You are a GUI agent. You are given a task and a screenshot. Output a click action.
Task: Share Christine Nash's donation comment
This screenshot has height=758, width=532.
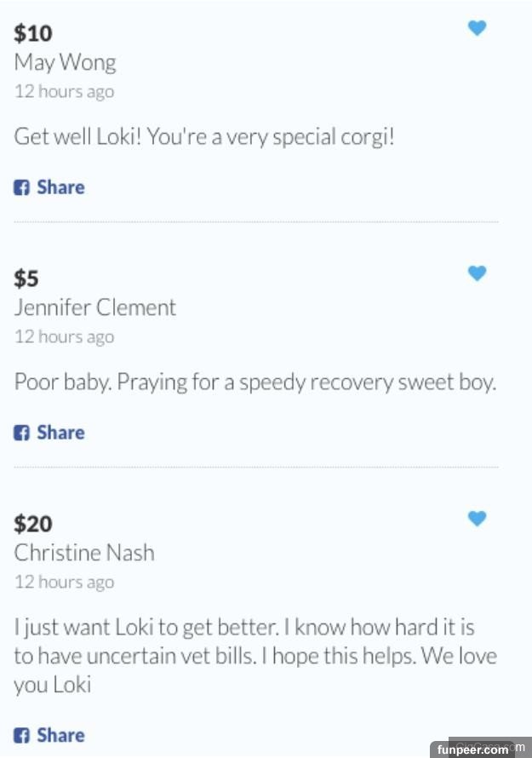(x=60, y=735)
